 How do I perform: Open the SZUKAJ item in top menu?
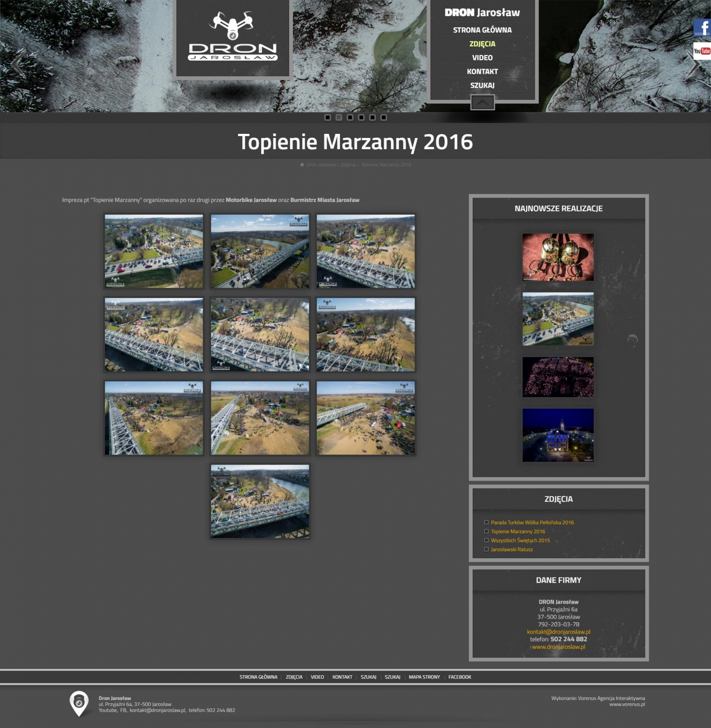[x=482, y=85]
